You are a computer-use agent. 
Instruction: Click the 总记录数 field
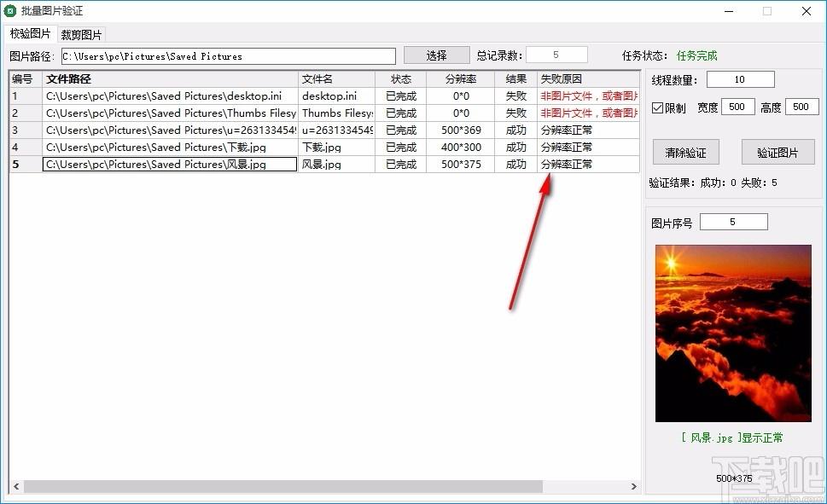(x=556, y=55)
